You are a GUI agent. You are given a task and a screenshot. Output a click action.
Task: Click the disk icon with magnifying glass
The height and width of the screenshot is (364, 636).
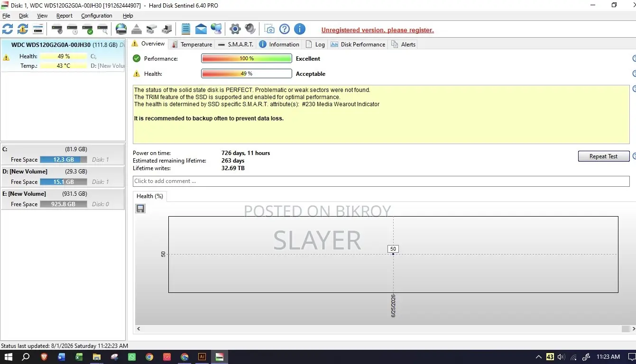coord(102,29)
